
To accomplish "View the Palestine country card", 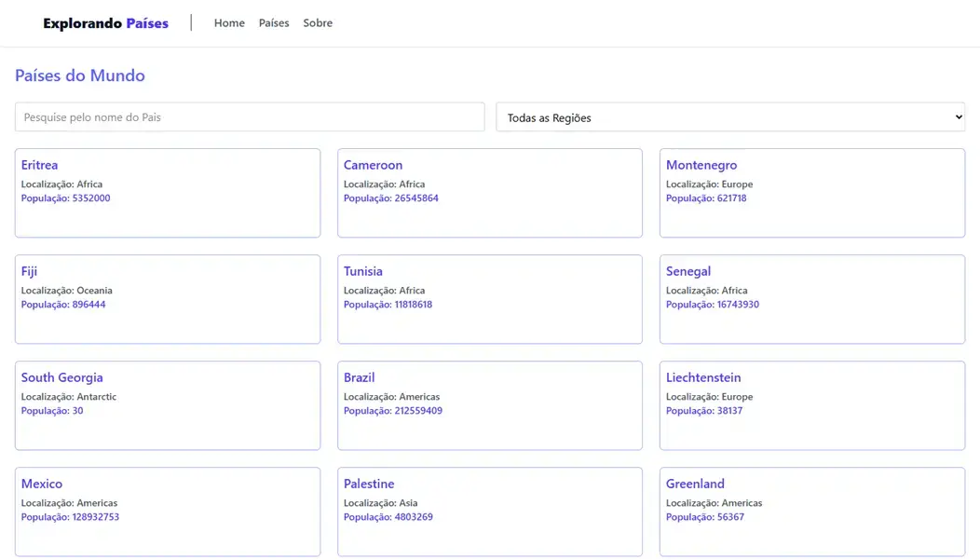I will [489, 512].
